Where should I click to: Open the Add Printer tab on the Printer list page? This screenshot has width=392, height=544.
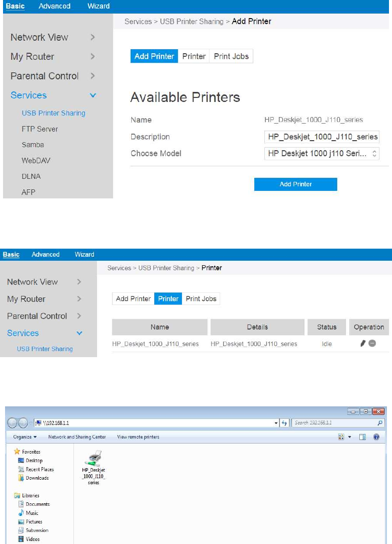click(x=133, y=299)
